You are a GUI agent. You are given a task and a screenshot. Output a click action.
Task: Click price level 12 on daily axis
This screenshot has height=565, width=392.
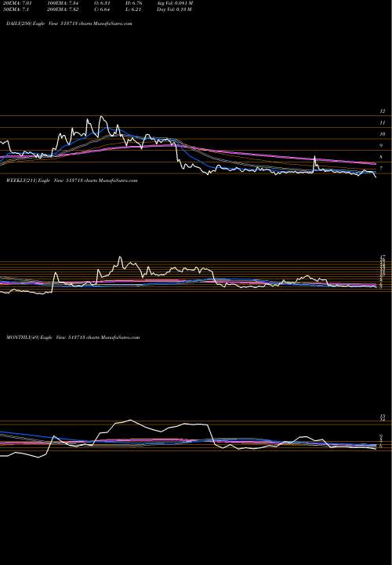tap(383, 111)
